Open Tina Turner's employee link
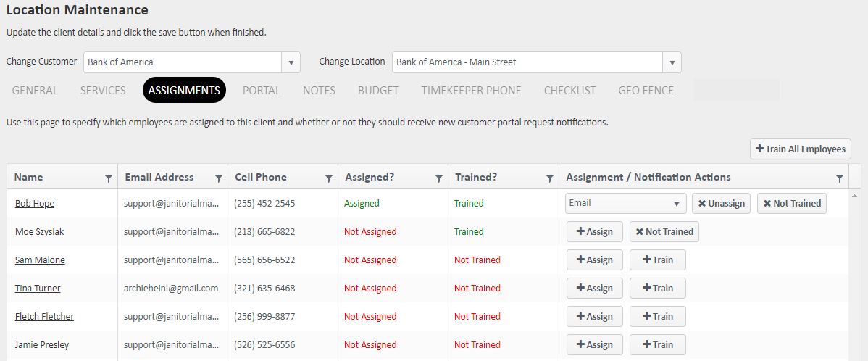Screen dimensions: 868x361 (38, 289)
